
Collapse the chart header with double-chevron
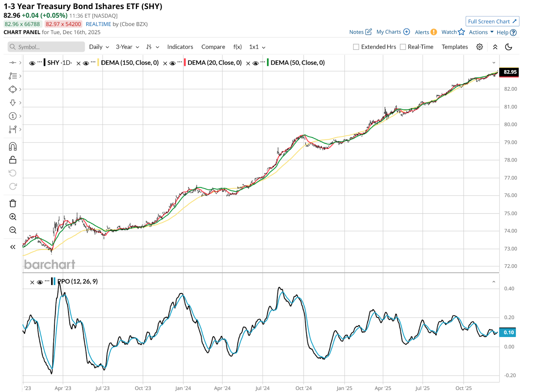click(x=495, y=47)
